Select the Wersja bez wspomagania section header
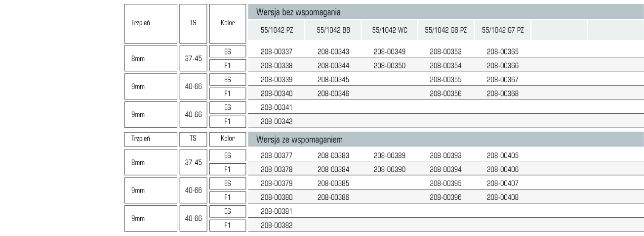The height and width of the screenshot is (236, 644). [x=446, y=11]
